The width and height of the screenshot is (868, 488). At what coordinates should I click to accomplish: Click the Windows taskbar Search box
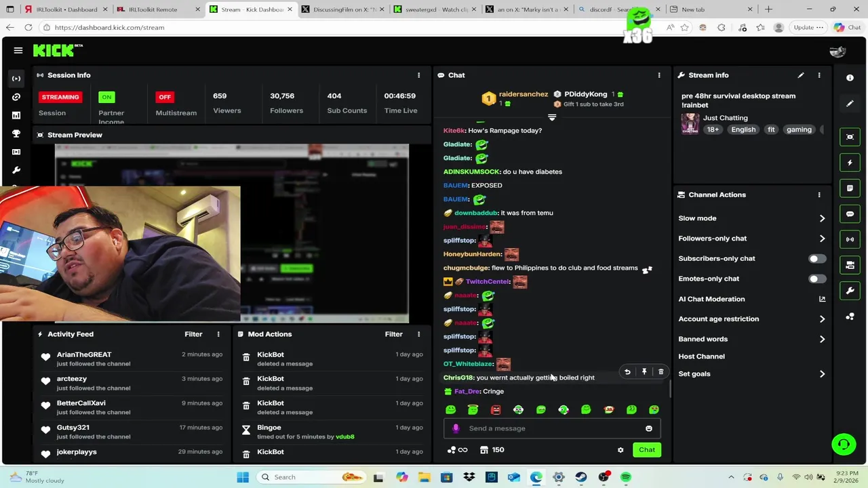(312, 477)
